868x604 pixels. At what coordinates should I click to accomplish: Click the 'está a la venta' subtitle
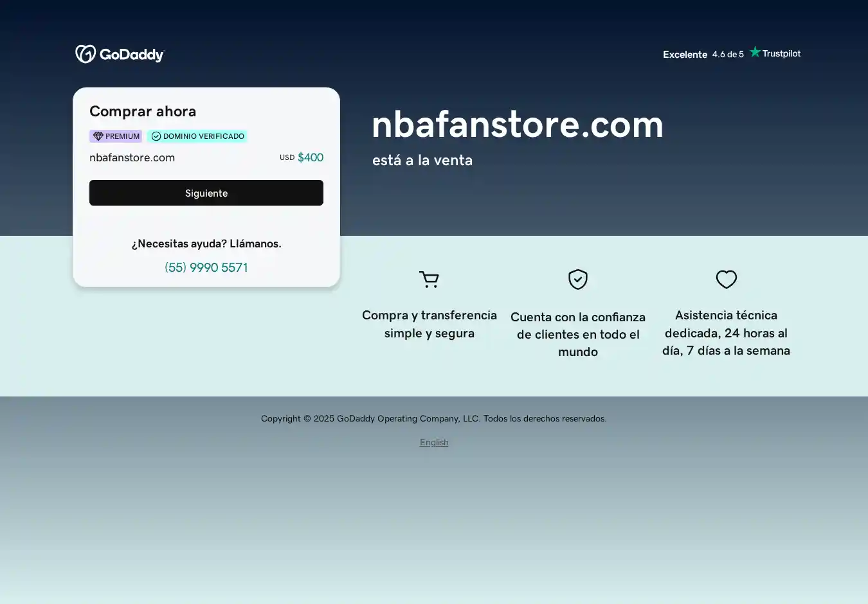coord(422,160)
